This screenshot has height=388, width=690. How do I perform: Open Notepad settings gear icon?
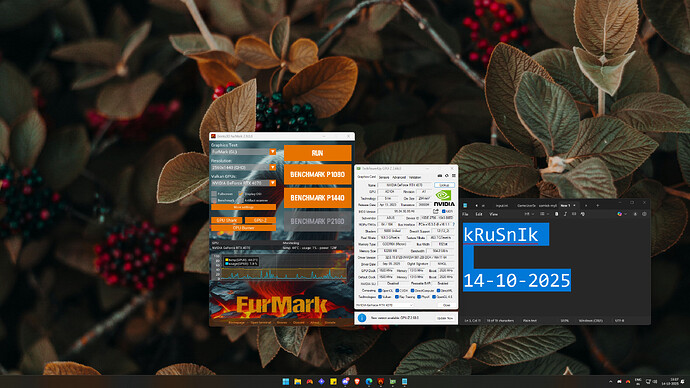point(644,214)
